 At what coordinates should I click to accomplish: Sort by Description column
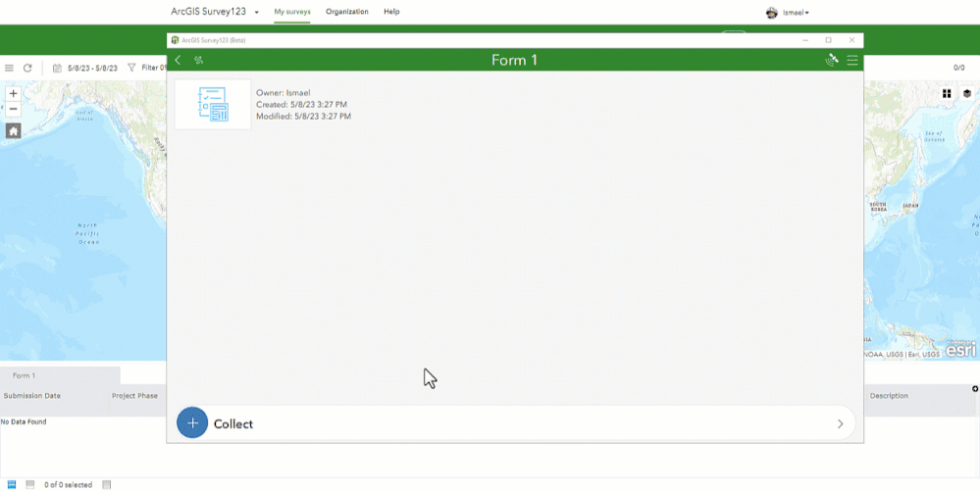click(x=889, y=396)
